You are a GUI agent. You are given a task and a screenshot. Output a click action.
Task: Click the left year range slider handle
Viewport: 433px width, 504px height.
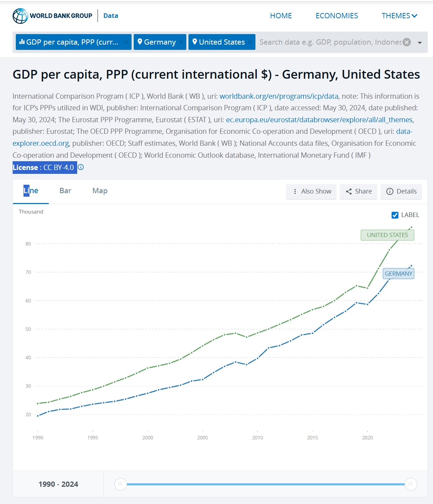pyautogui.click(x=120, y=484)
